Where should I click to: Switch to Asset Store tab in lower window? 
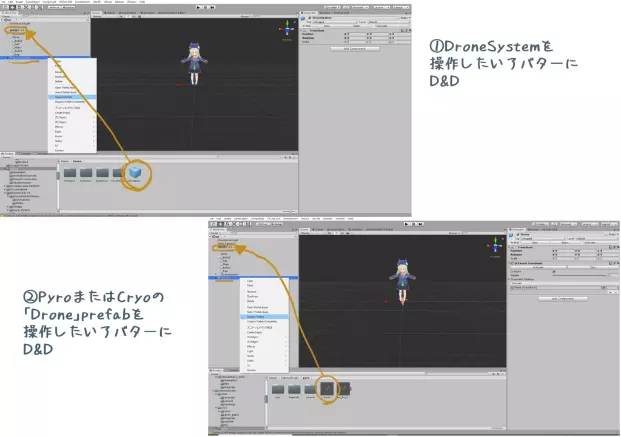[x=336, y=229]
